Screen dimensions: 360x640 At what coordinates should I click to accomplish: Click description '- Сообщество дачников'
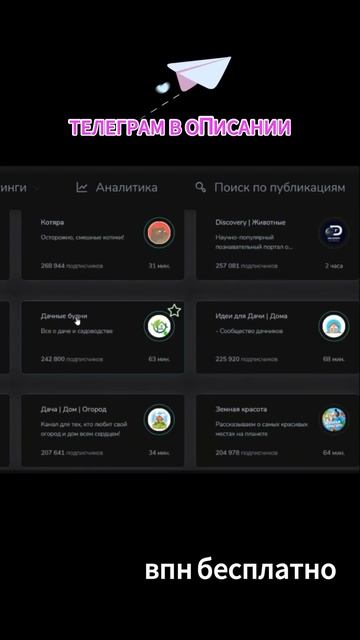coord(249,331)
